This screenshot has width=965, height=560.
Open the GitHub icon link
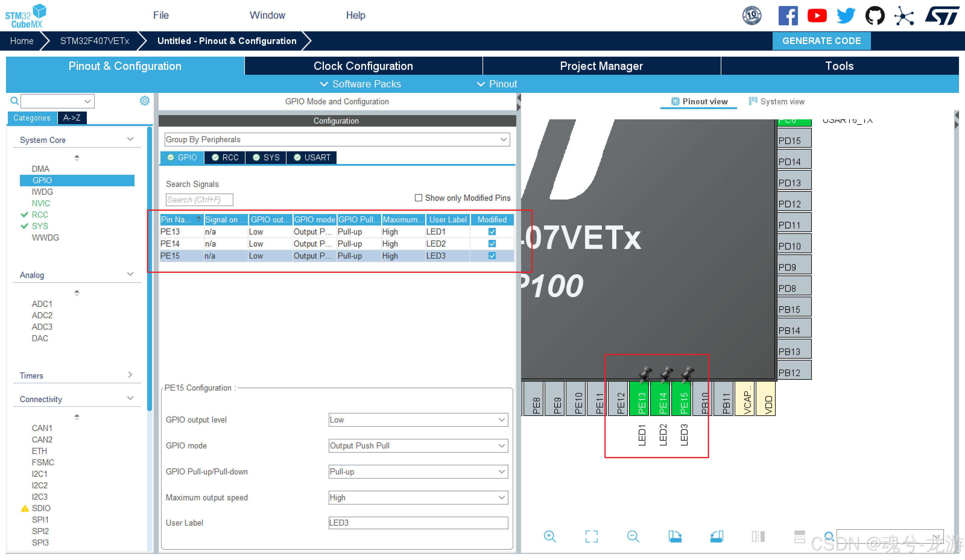pyautogui.click(x=875, y=16)
